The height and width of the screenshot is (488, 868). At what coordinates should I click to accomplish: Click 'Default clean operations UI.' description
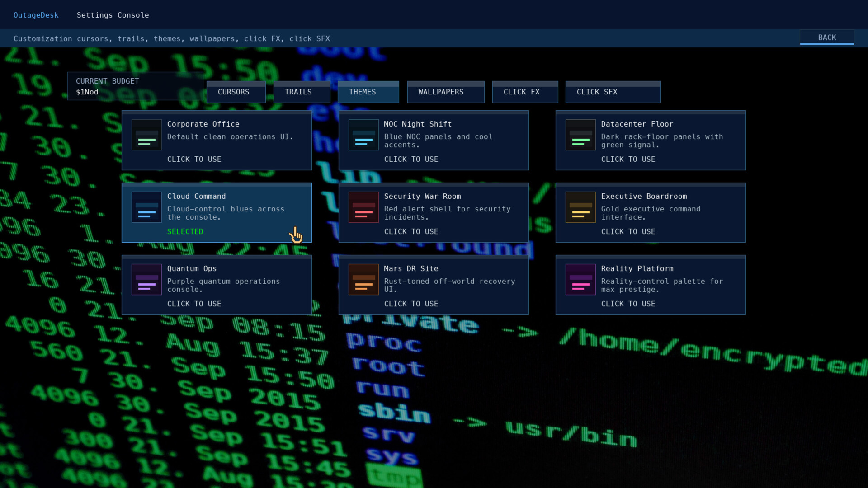click(231, 136)
